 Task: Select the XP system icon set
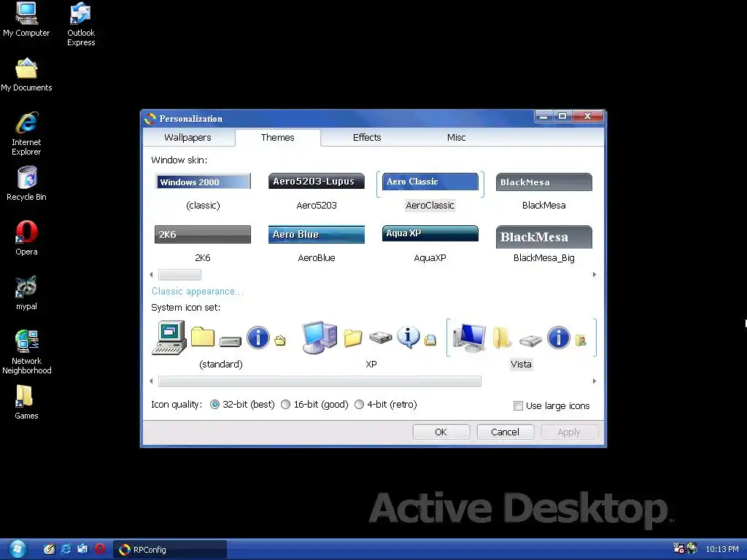[371, 344]
